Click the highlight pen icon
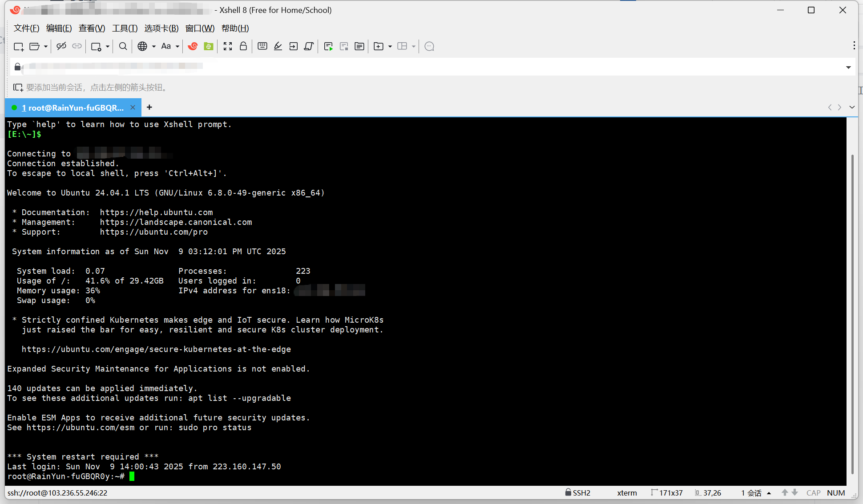The width and height of the screenshot is (863, 504). [x=278, y=46]
